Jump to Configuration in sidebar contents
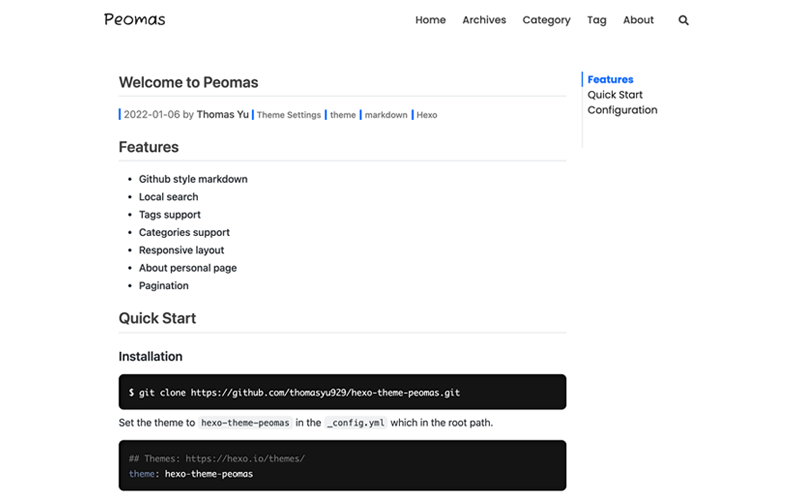Viewport: 800px width, 500px height. coord(622,110)
